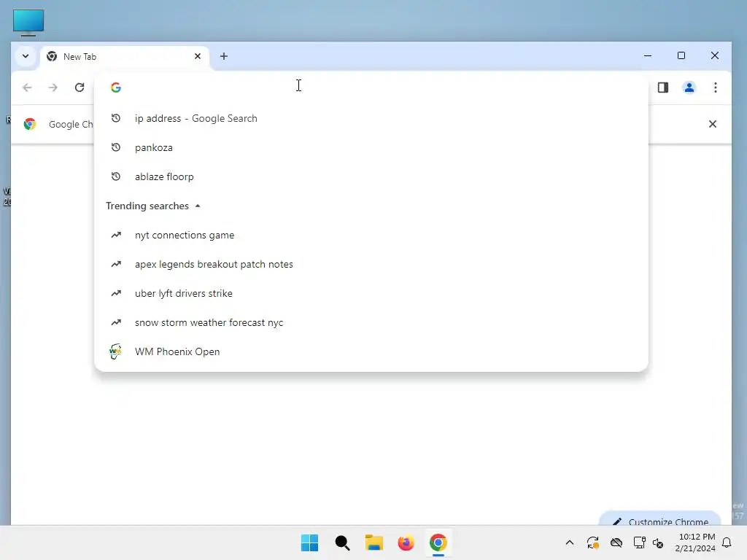747x560 pixels.
Task: Click trending icon beside 'uber lyft drivers strike'
Action: [x=116, y=293]
